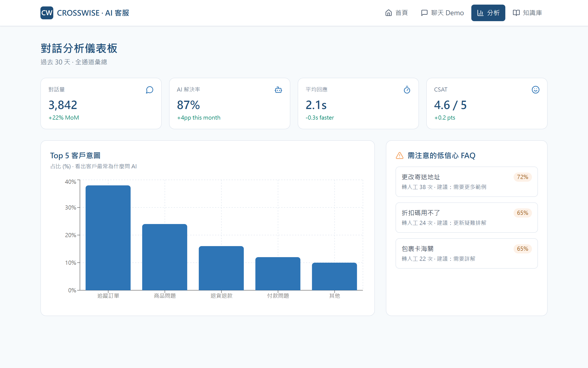Click the warning triangle icon beside 低信心 FAQ
The image size is (588, 368).
pos(399,155)
